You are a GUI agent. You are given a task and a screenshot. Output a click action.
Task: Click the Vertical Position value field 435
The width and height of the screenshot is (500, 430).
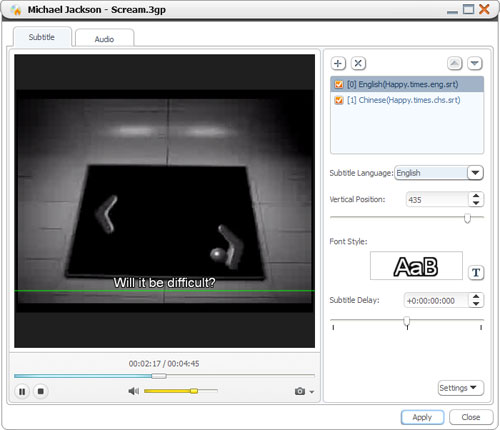click(437, 200)
